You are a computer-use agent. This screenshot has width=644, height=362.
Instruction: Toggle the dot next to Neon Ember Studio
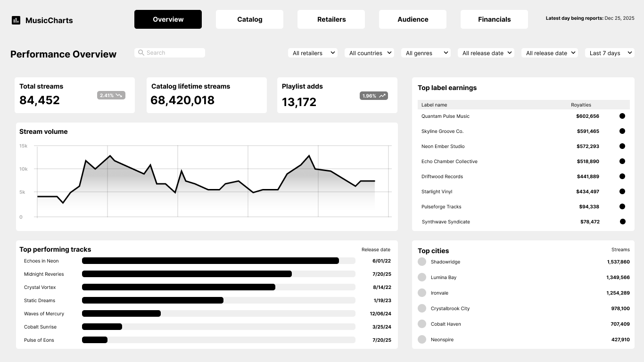[622, 146]
